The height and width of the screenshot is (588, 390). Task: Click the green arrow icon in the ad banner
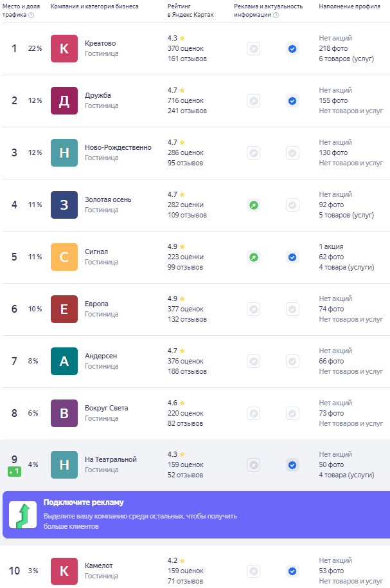click(x=23, y=515)
